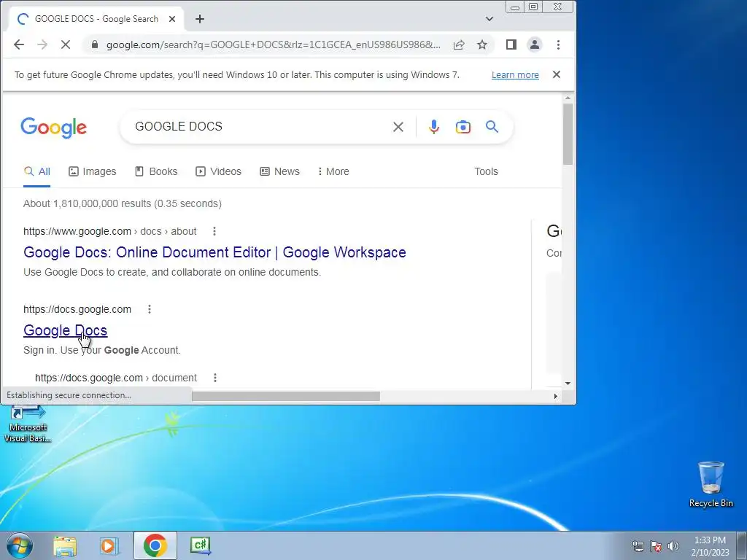
Task: Open options dots beside docs.google.com › document
Action: 215,378
